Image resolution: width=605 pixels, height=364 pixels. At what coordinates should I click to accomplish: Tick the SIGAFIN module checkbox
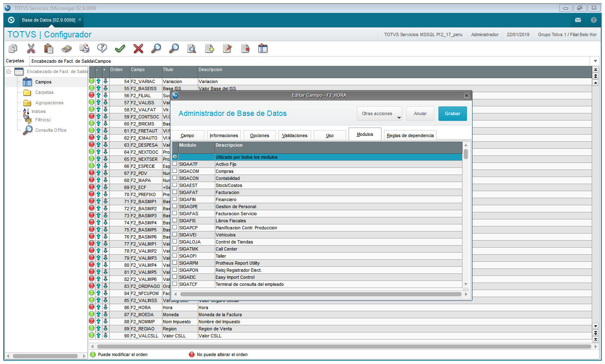(175, 199)
